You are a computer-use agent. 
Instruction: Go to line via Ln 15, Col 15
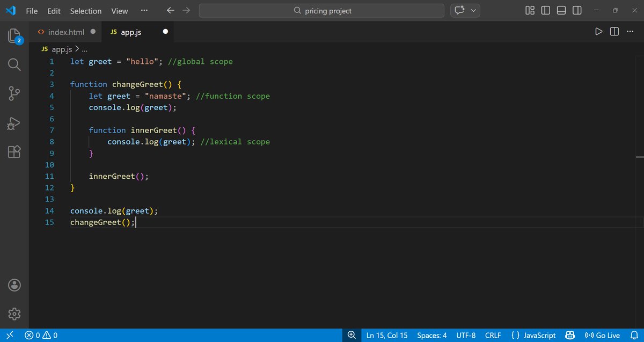pos(387,335)
